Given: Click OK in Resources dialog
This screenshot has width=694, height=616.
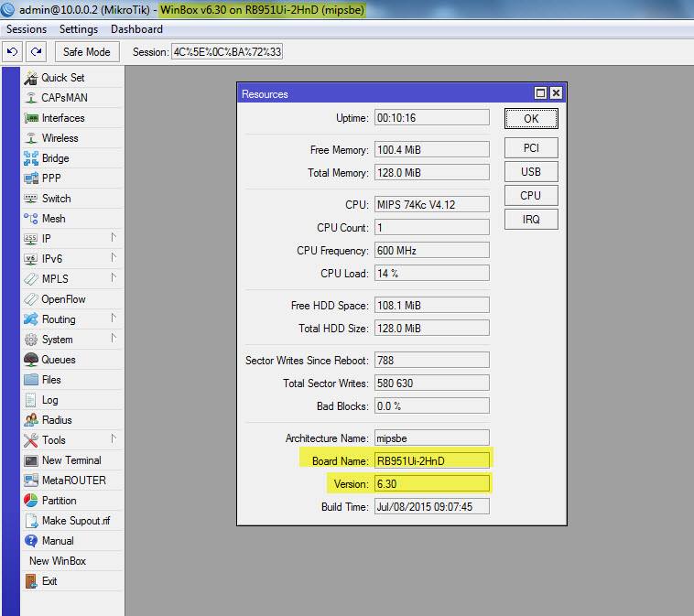Looking at the screenshot, I should 531,119.
